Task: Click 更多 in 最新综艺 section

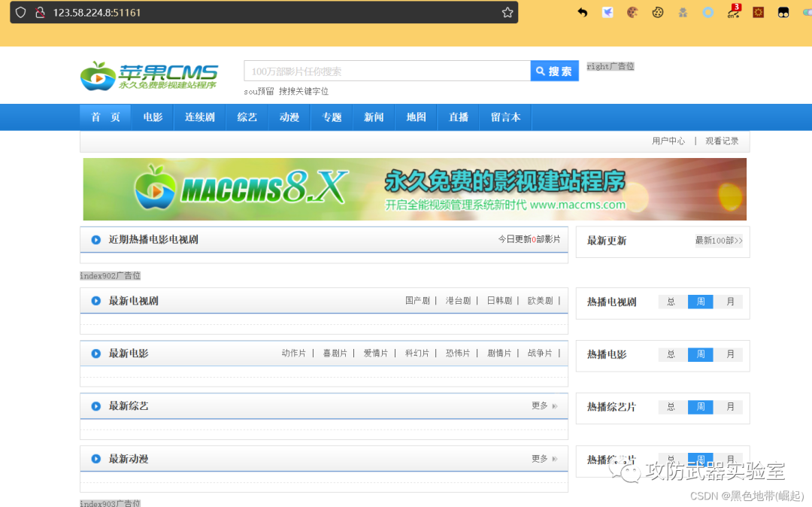Action: [544, 406]
